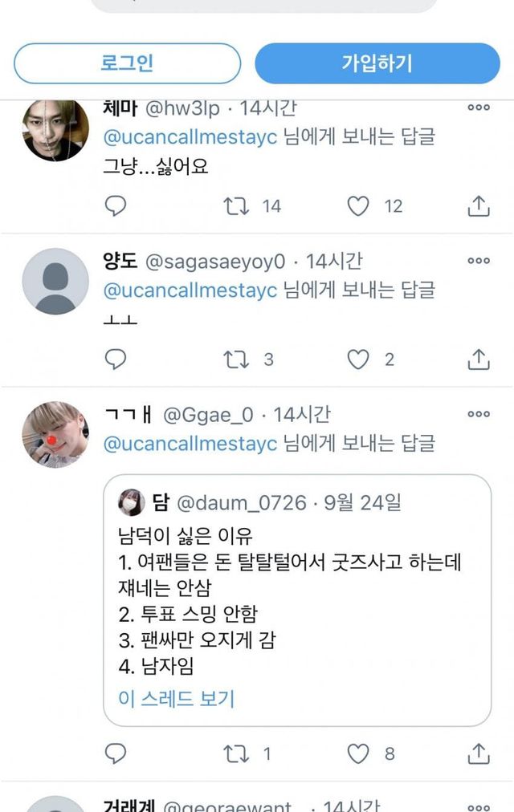The height and width of the screenshot is (812, 514).
Task: Retweet 체마's tweet with 14 retweets
Action: [236, 206]
